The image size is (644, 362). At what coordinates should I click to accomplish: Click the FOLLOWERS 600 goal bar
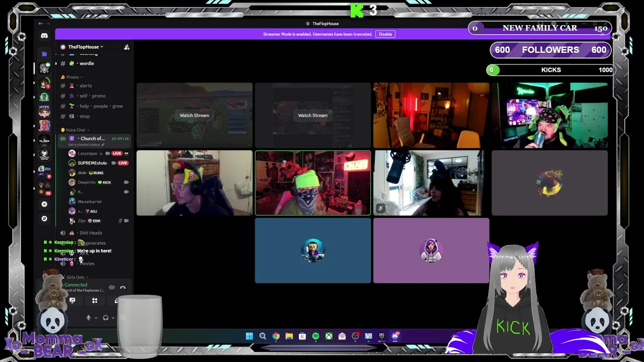[x=550, y=50]
